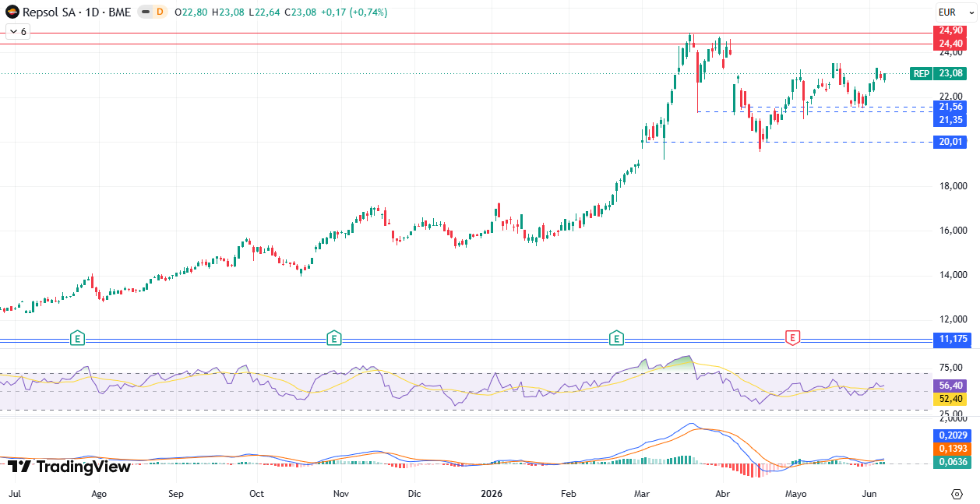Click the gray market status pill icon
Image resolution: width=980 pixels, height=504 pixels.
(x=145, y=12)
